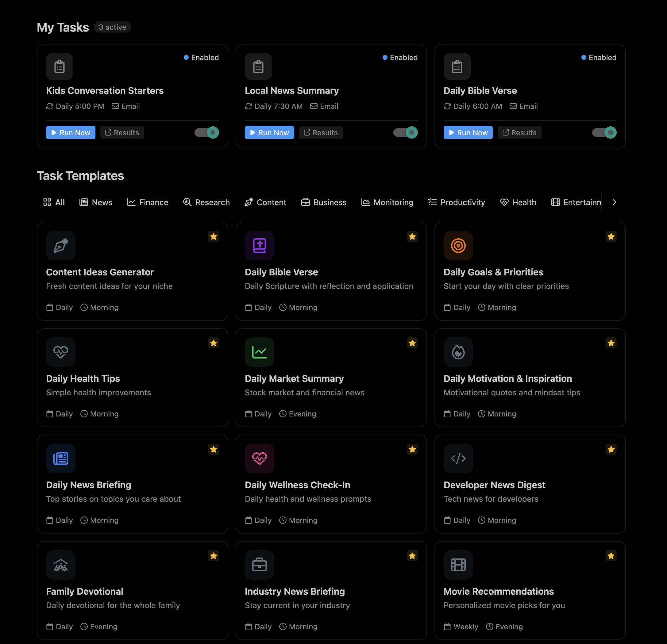Image resolution: width=667 pixels, height=644 pixels.
Task: Disable the Kids Conversation Starters task
Action: tap(206, 132)
